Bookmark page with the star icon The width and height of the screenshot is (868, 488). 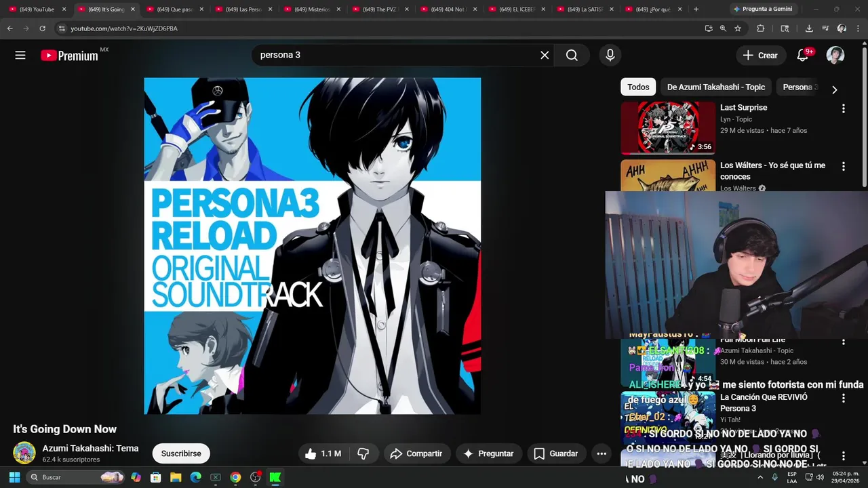pos(738,28)
